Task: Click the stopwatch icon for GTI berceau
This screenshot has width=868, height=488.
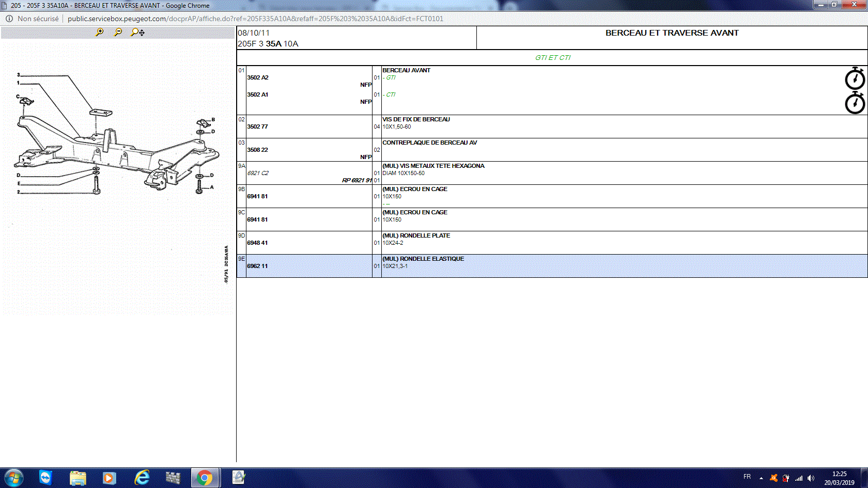Action: point(855,78)
